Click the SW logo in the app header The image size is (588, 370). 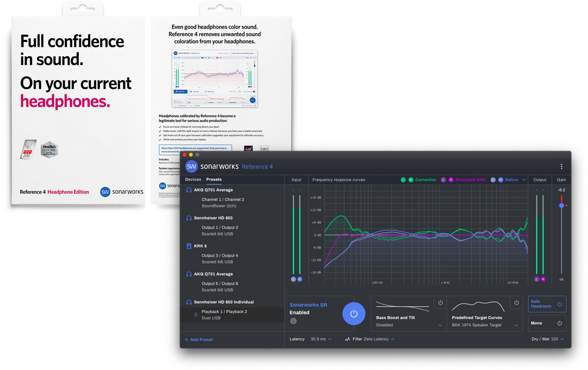(191, 166)
